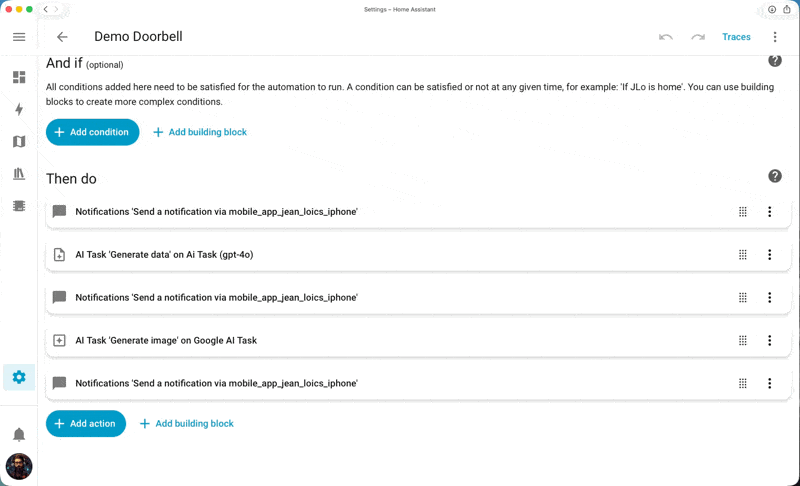
Task: Open the sidebar hamburger menu
Action: point(19,37)
